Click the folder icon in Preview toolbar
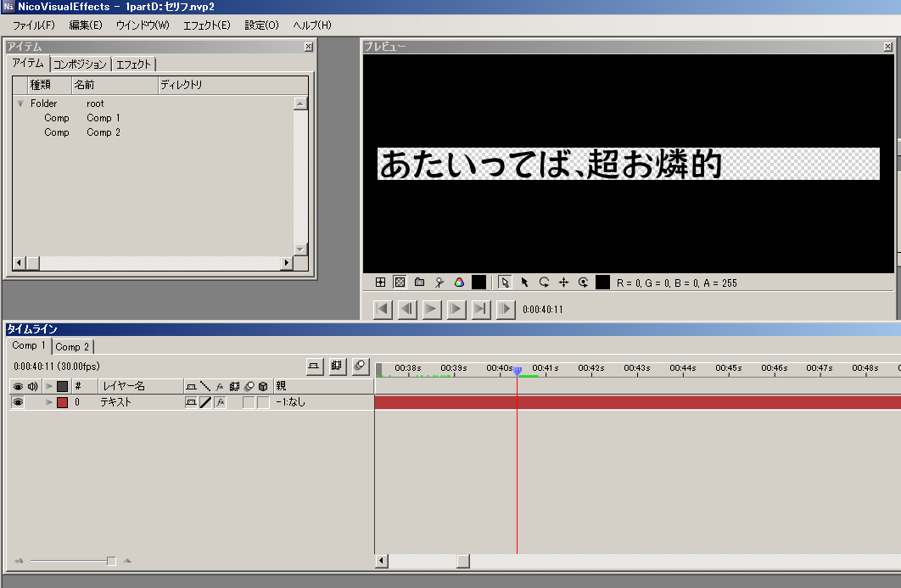The height and width of the screenshot is (588, 901). 419,283
